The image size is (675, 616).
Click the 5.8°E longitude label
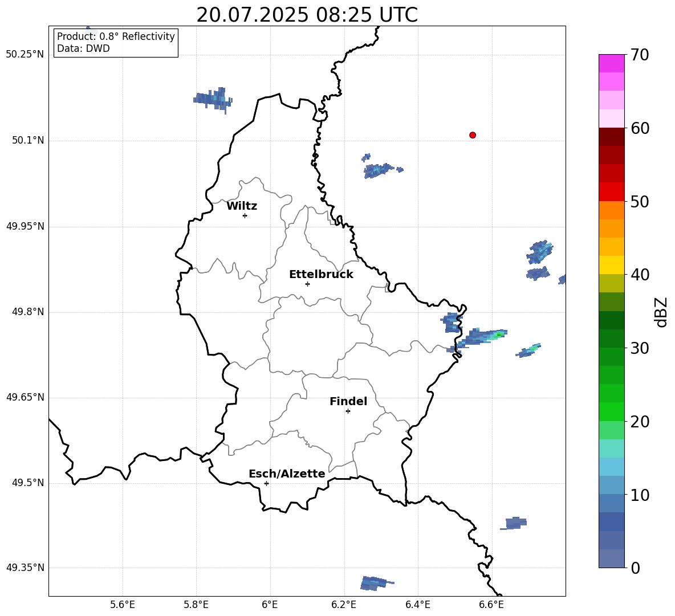(x=196, y=605)
